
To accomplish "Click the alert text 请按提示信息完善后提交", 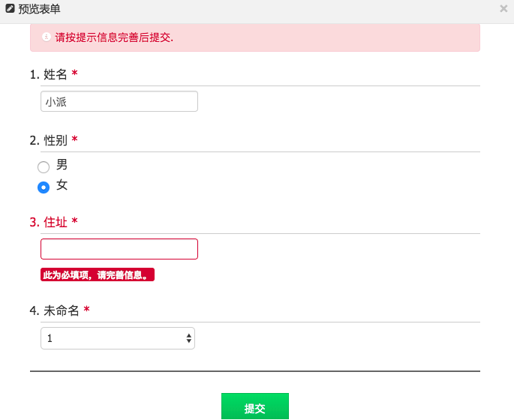I will coord(114,37).
